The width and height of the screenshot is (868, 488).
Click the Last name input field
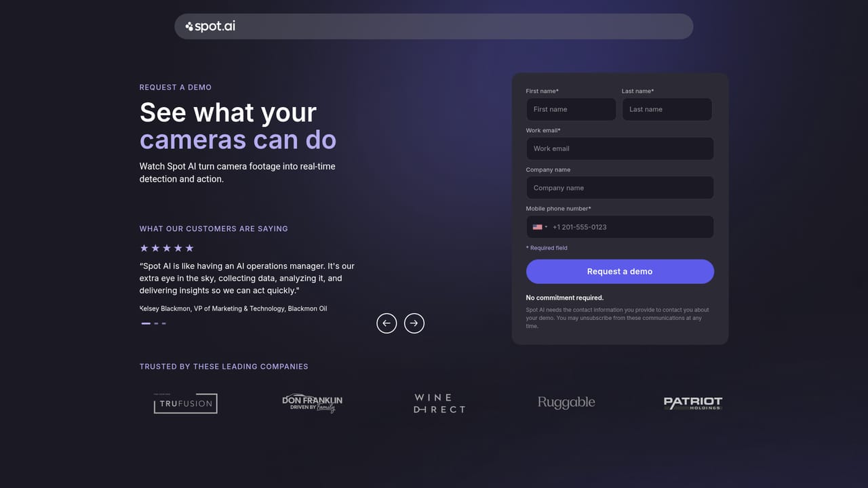click(667, 109)
